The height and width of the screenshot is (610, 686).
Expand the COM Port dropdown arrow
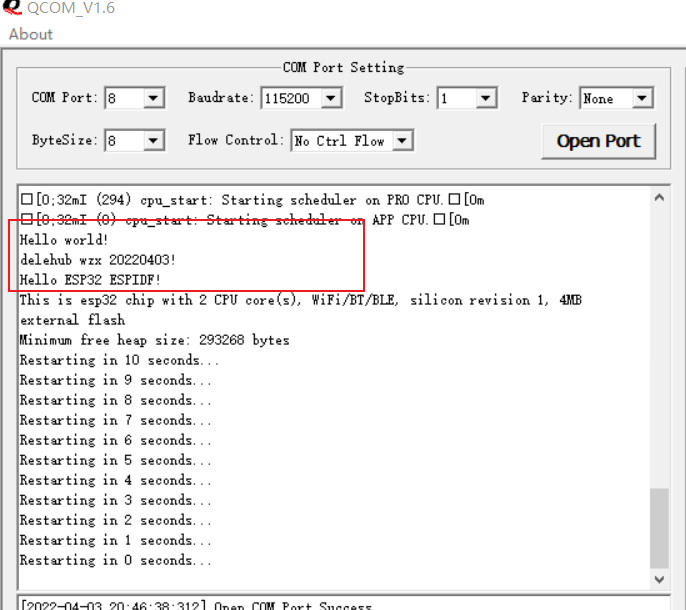pyautogui.click(x=153, y=98)
